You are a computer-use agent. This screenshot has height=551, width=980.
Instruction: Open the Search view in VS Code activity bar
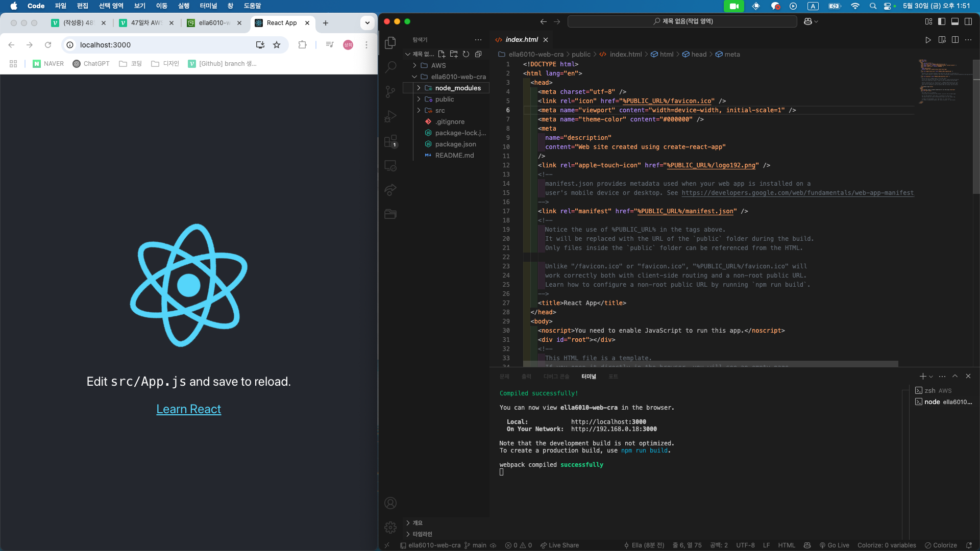point(390,67)
